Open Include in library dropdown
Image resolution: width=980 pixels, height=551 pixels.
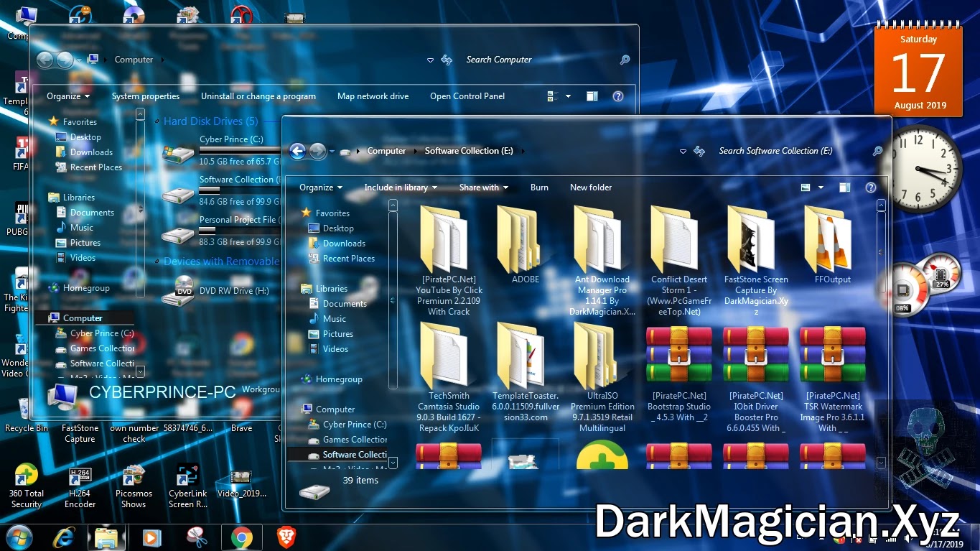[x=401, y=187]
